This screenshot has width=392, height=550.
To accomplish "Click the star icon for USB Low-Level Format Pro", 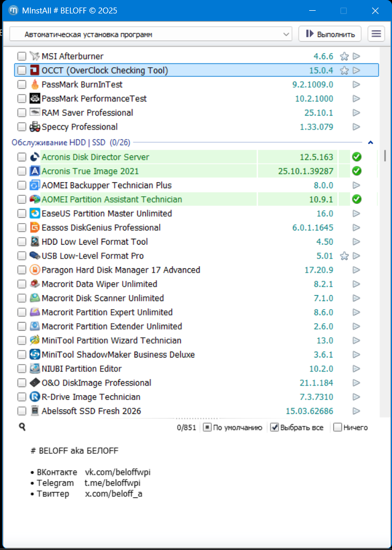I will (x=344, y=256).
